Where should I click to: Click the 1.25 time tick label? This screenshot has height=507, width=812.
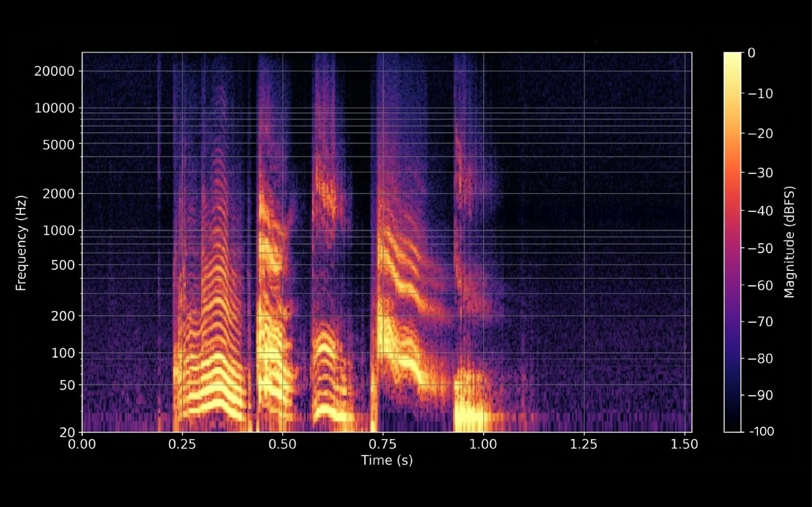[x=584, y=444]
